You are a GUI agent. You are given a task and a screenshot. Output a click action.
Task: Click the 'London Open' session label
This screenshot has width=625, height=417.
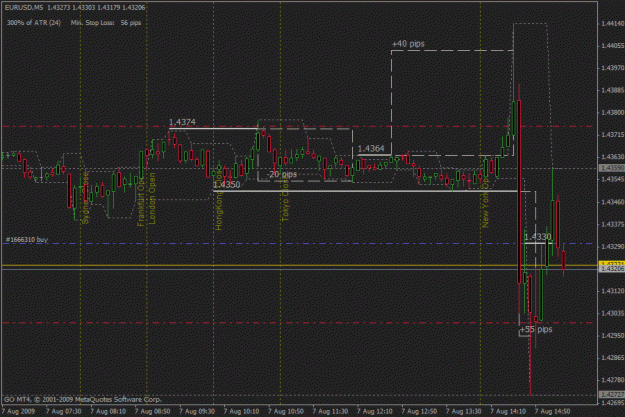(152, 198)
